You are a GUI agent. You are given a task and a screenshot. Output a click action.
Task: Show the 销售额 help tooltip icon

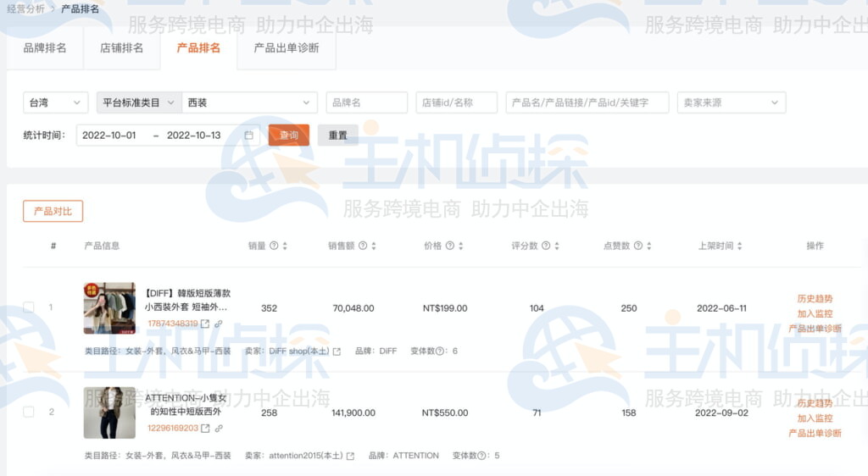pos(363,246)
